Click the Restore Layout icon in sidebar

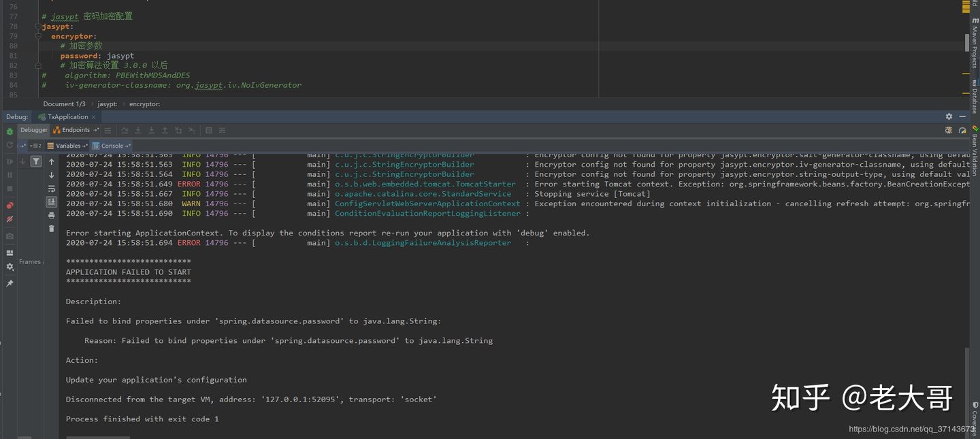[x=10, y=253]
